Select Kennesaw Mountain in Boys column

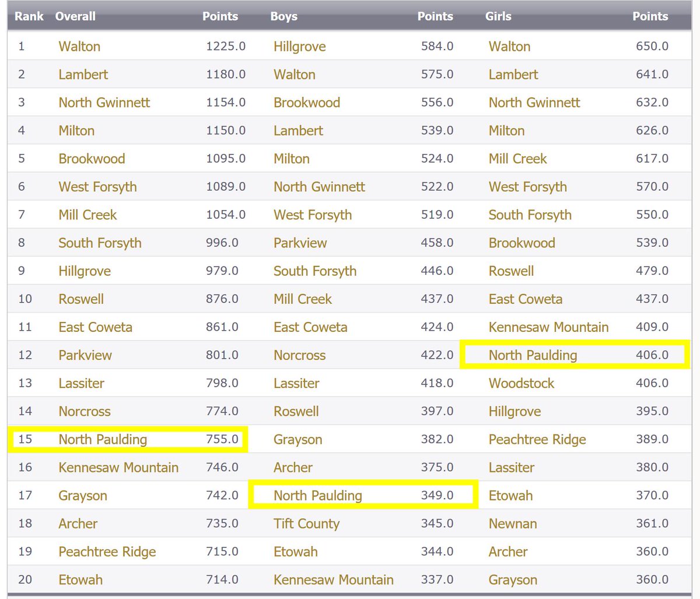334,580
